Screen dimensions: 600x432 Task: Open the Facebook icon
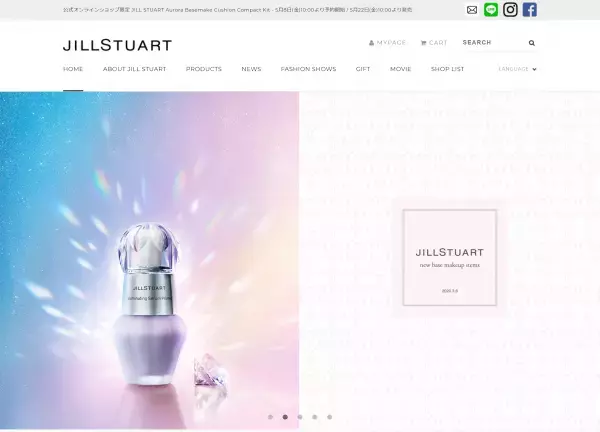tap(530, 10)
